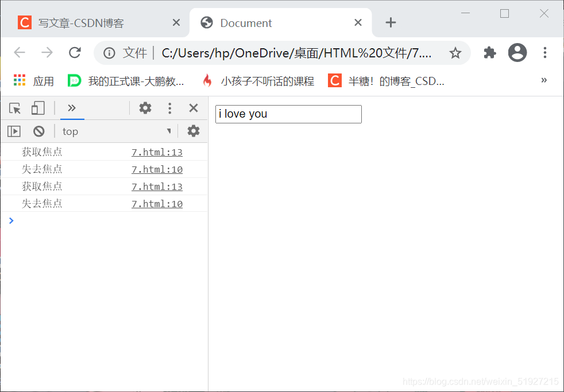Toggle DevTools device toolbar

click(38, 108)
